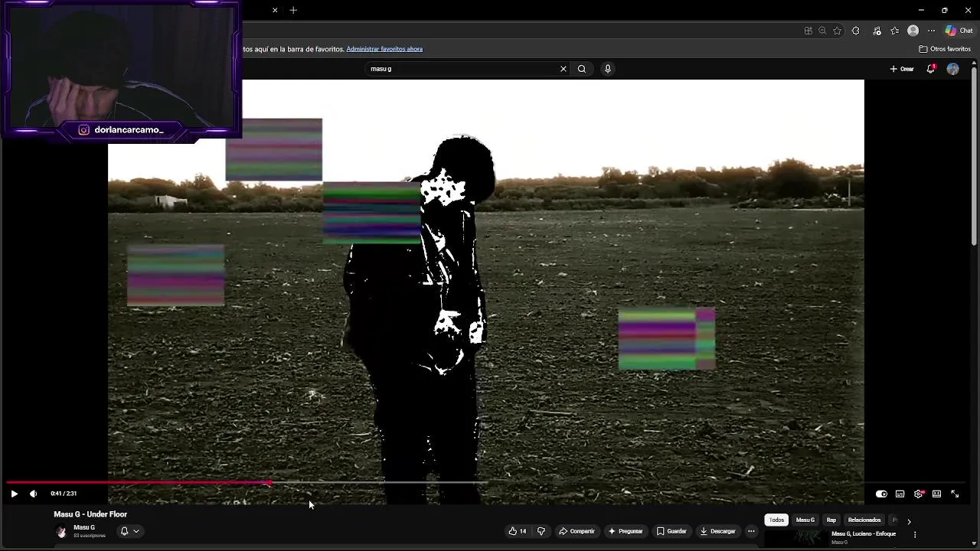Clear the YouTube search box text

pyautogui.click(x=563, y=69)
